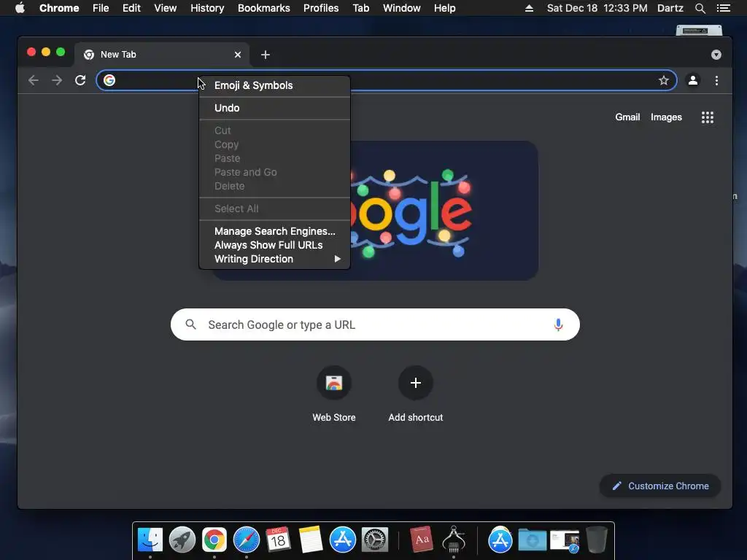Open the Window menu

402,8
